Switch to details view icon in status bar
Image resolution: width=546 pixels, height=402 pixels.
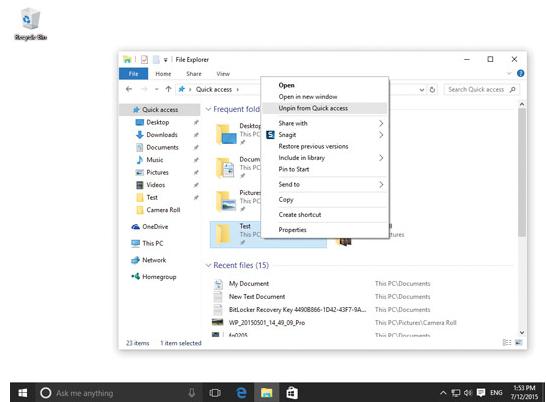click(x=507, y=342)
